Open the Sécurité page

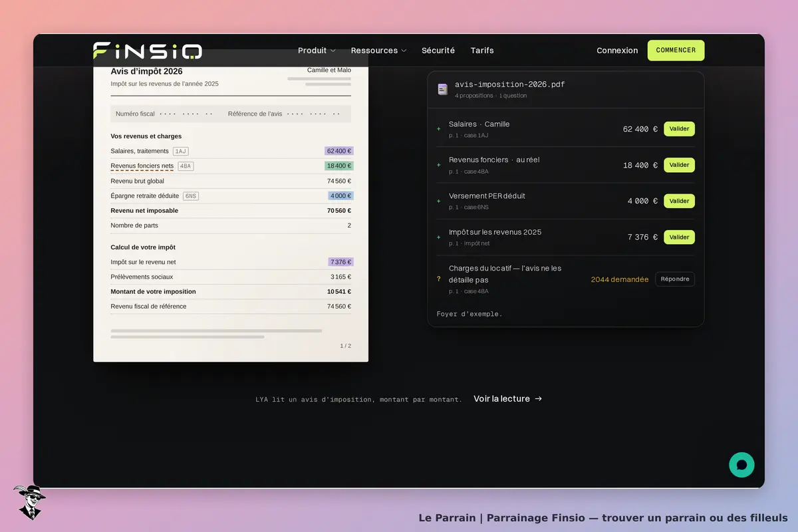(x=438, y=51)
